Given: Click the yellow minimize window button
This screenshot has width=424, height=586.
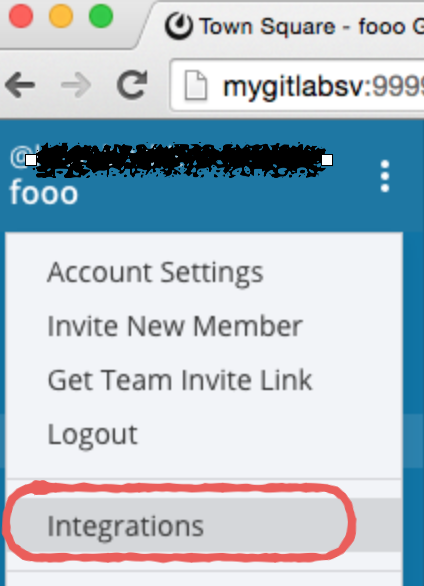Looking at the screenshot, I should tap(61, 16).
